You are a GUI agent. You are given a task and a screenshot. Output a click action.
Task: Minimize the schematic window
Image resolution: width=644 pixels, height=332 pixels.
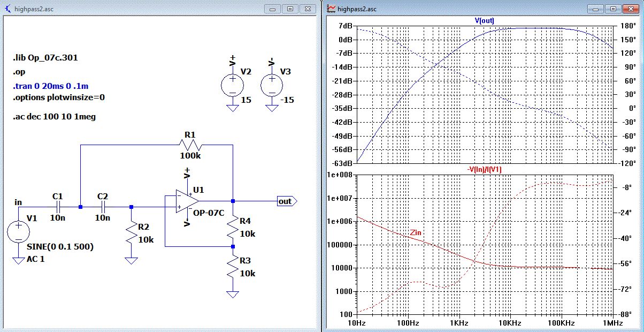pos(273,9)
